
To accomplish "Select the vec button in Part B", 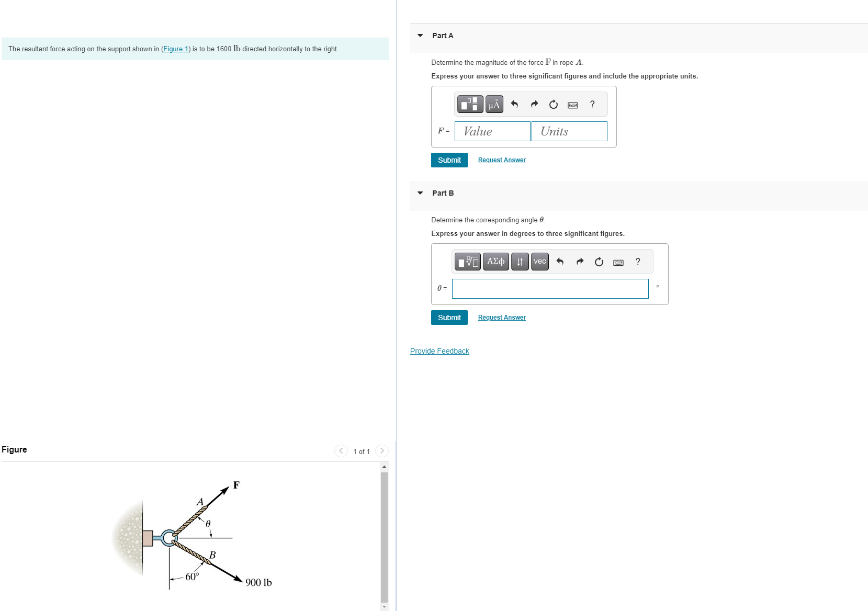I will (539, 262).
